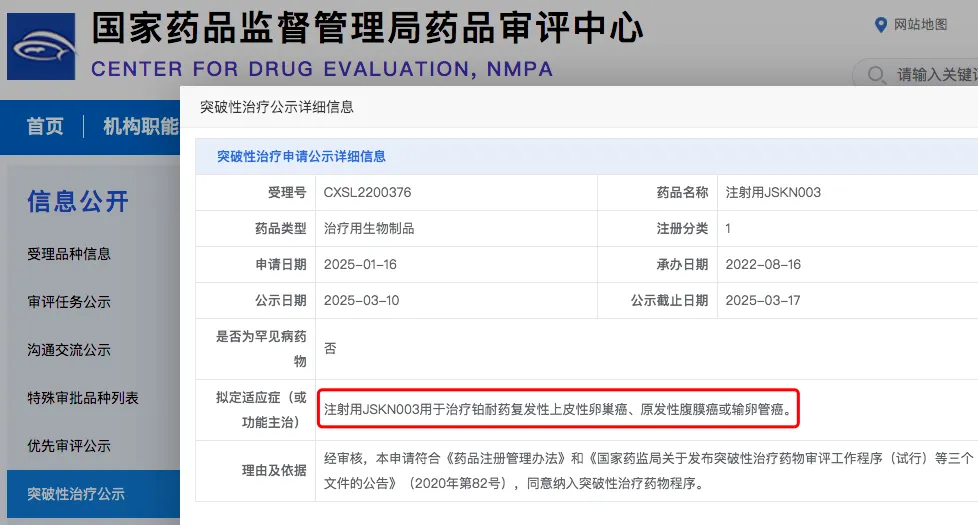Click the 拟定适应症（或功能主治）field label
This screenshot has height=525, width=978.
click(x=261, y=410)
